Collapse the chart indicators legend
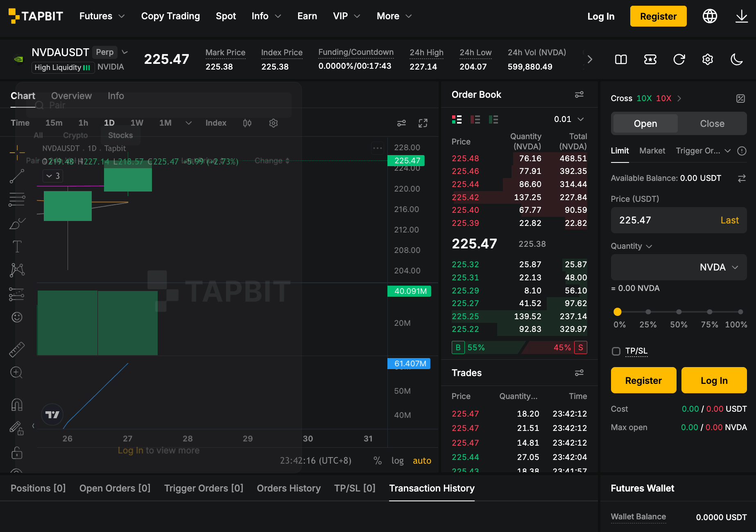756x532 pixels. 53,176
